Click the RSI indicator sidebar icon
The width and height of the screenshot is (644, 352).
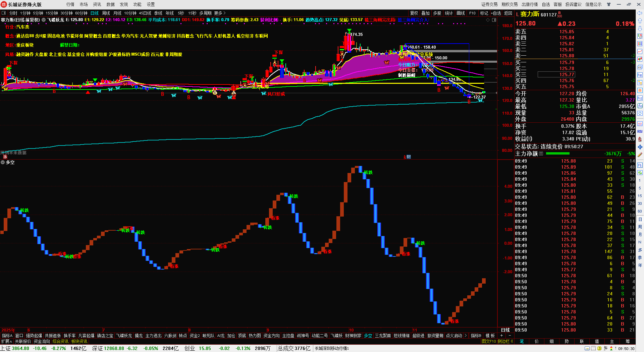(640, 131)
